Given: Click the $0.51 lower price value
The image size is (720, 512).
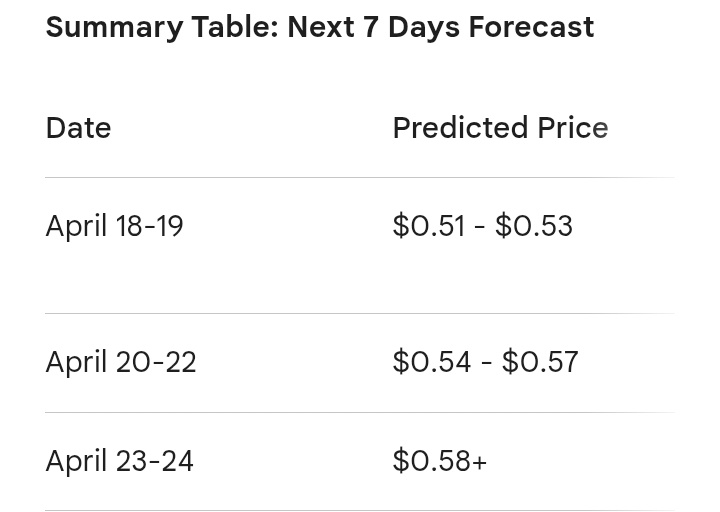Looking at the screenshot, I should (x=429, y=226).
